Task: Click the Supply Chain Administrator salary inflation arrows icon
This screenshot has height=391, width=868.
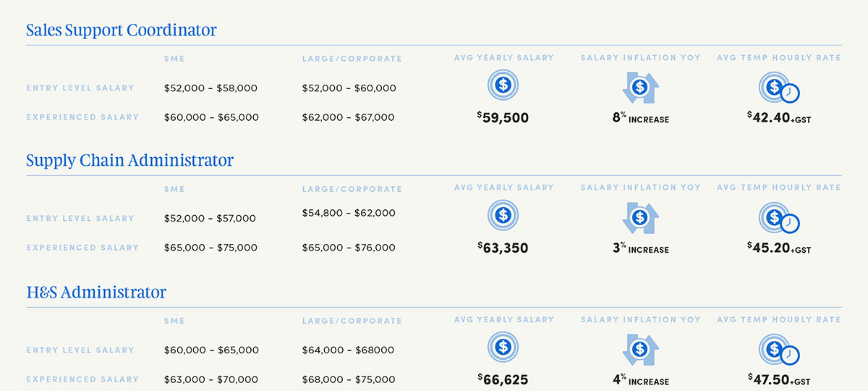Action: point(639,217)
